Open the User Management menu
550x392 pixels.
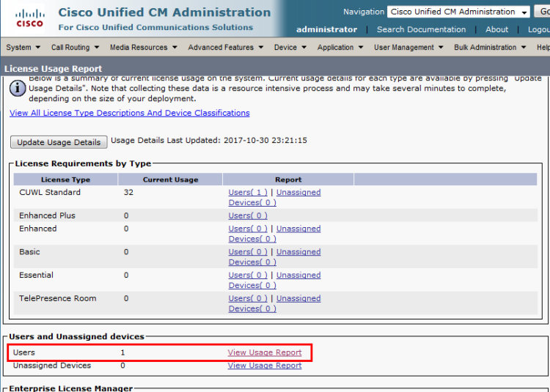point(408,48)
